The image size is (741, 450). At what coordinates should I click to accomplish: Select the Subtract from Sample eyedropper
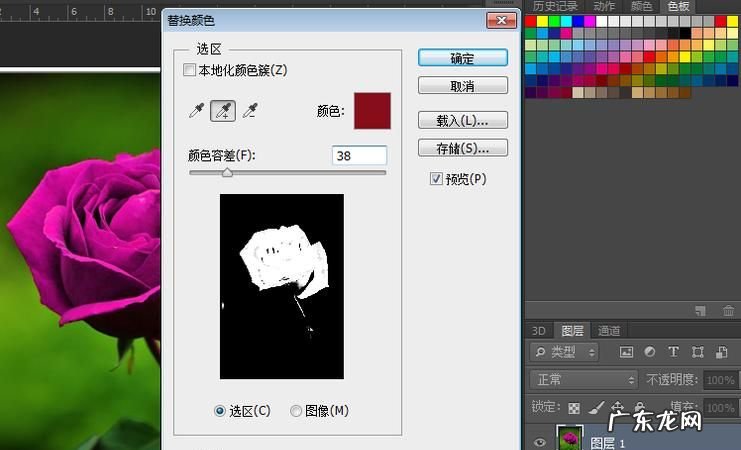(x=250, y=111)
